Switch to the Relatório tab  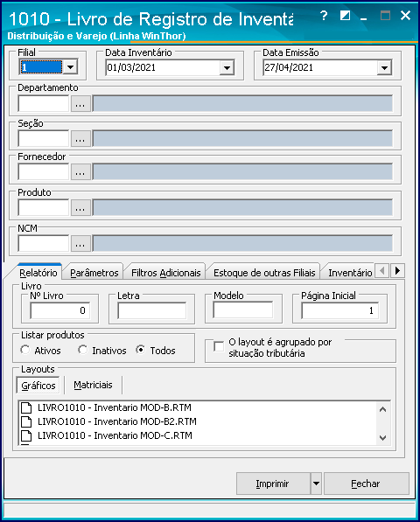pos(38,273)
